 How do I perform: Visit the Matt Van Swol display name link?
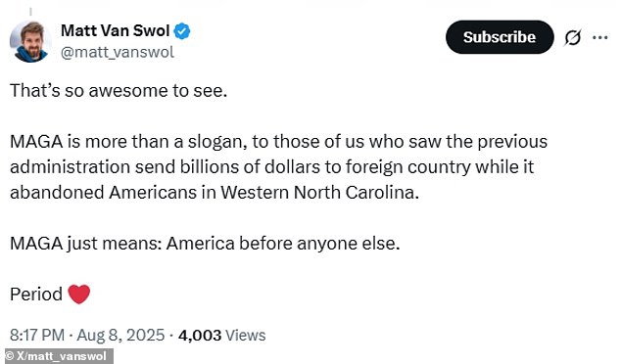coord(116,31)
